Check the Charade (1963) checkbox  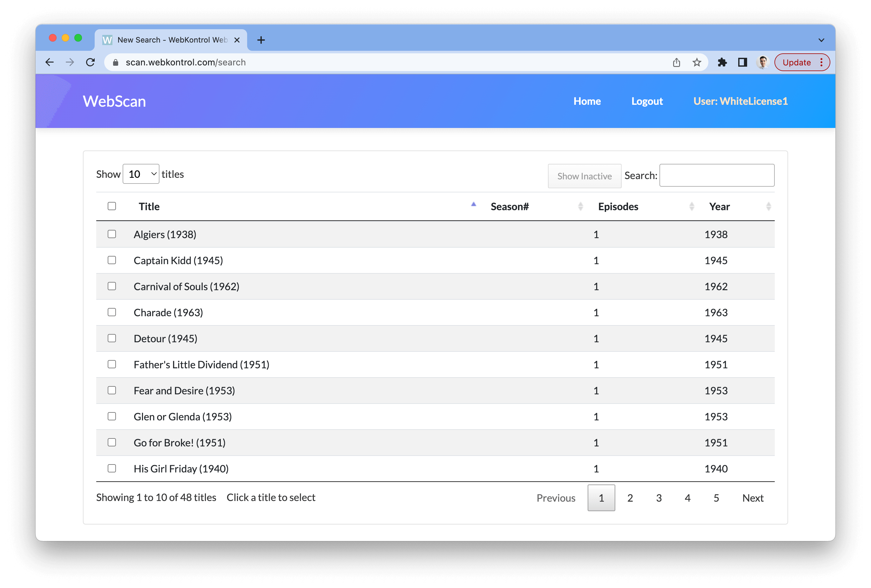click(x=112, y=312)
